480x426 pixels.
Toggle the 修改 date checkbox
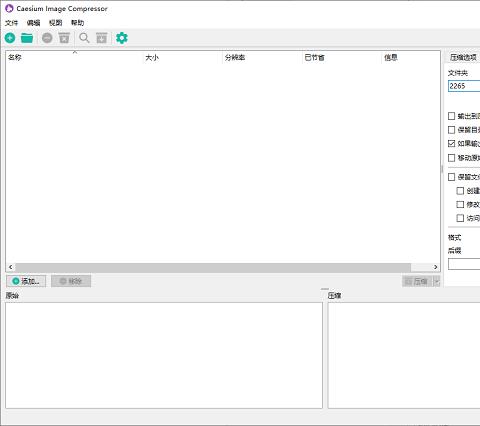(460, 204)
